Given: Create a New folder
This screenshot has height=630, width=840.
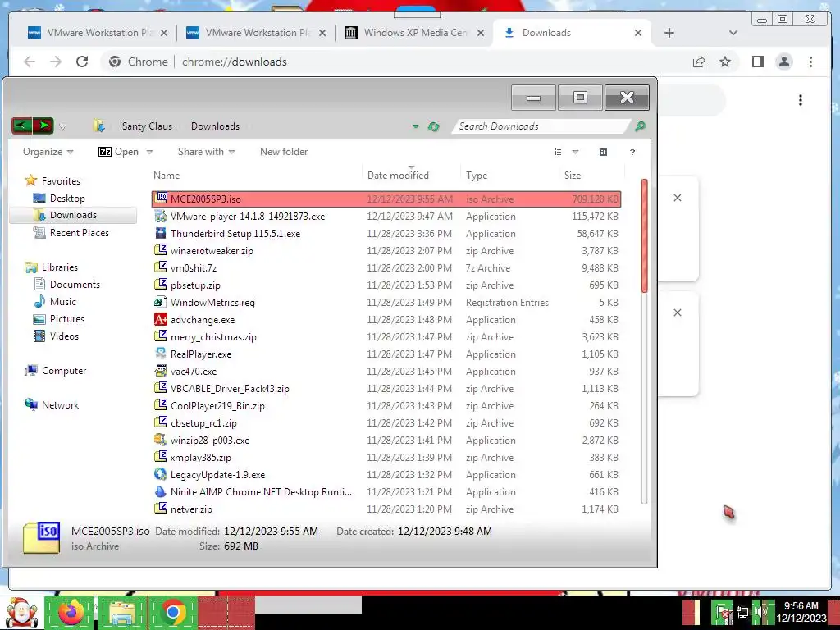Looking at the screenshot, I should coord(284,152).
